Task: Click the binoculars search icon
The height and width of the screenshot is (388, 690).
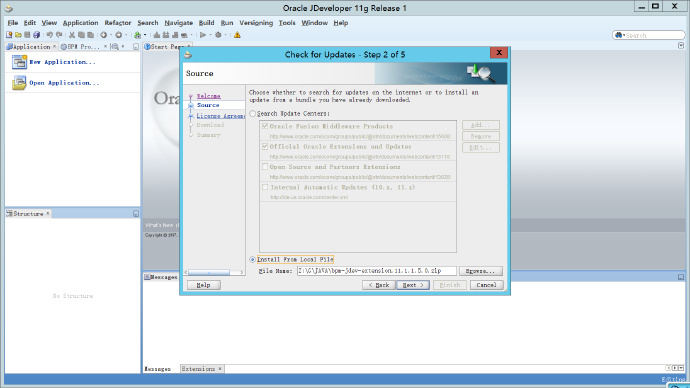Action: click(619, 35)
